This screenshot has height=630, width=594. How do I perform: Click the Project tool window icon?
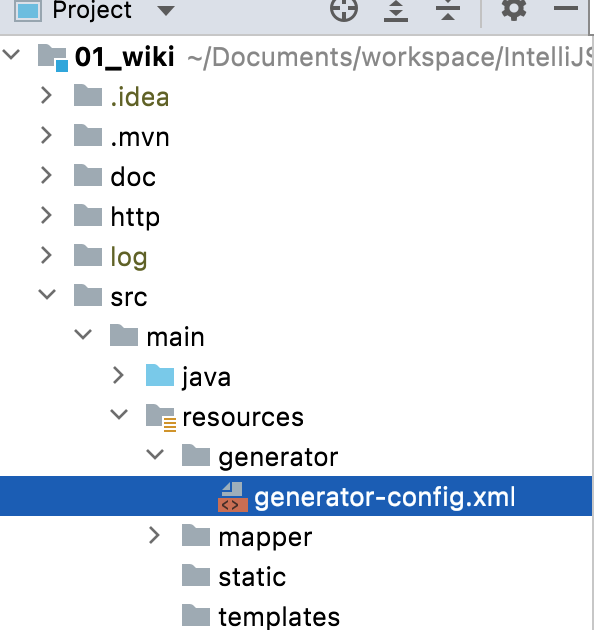click(x=28, y=11)
